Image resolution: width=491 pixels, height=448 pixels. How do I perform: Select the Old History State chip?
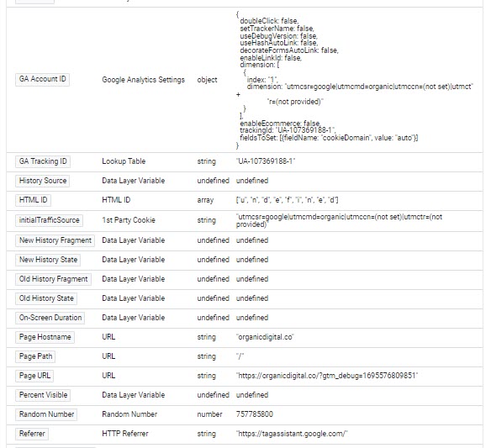[x=46, y=298]
